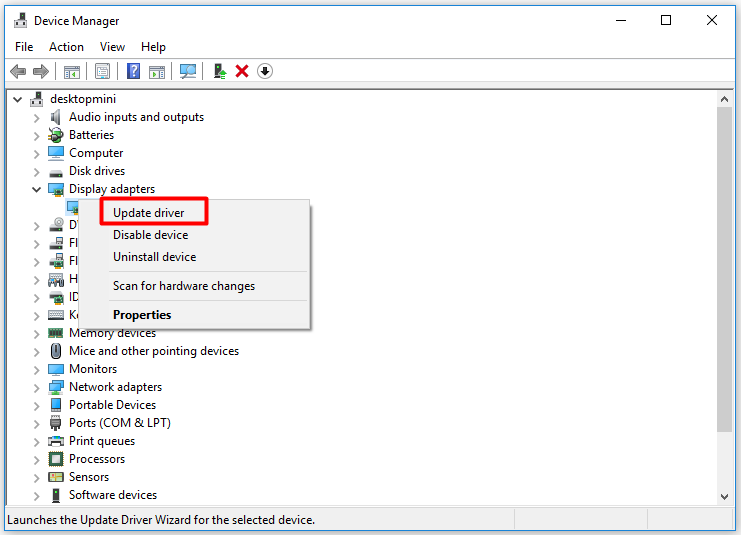Click the scrollbar up arrow
This screenshot has height=535, width=741.
(724, 99)
